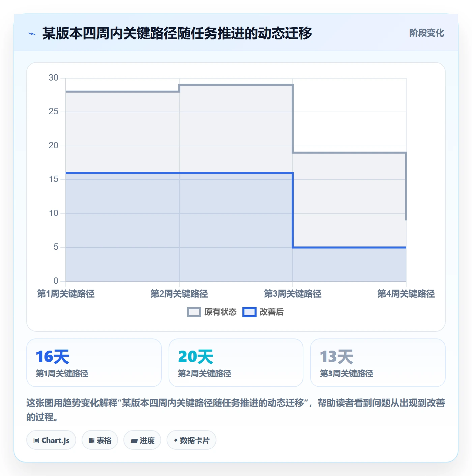Click x-axis label 第3周关键路径
472x476 pixels.
point(293,294)
